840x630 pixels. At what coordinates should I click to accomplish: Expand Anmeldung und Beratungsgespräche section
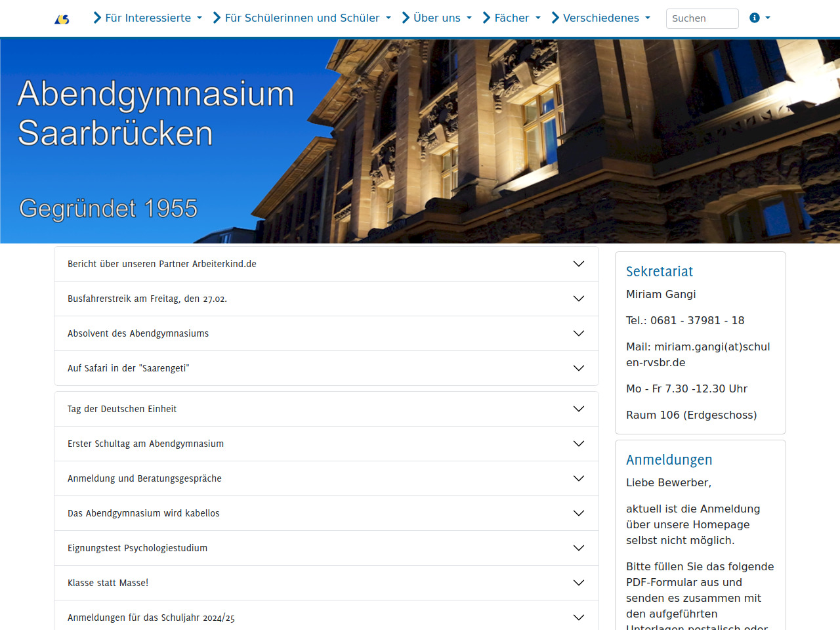[325, 478]
